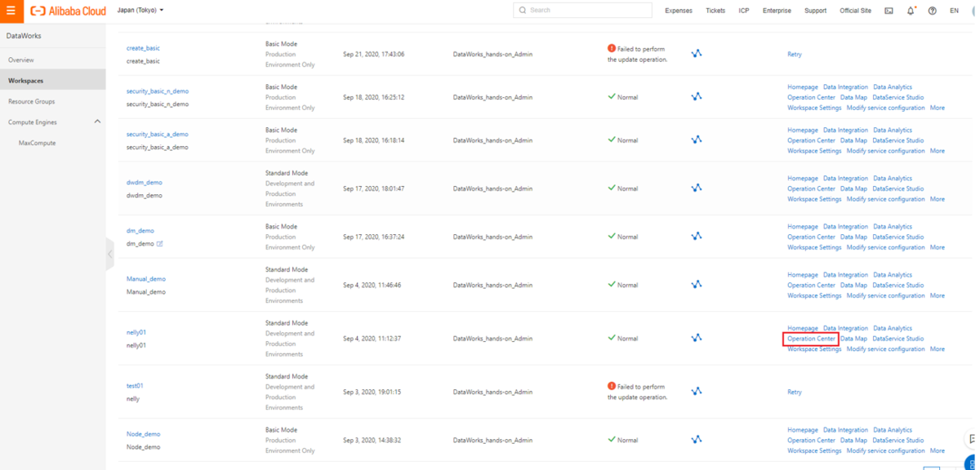This screenshot has width=980, height=470.
Task: Click the Alibaba Cloud logo
Action: click(69, 11)
